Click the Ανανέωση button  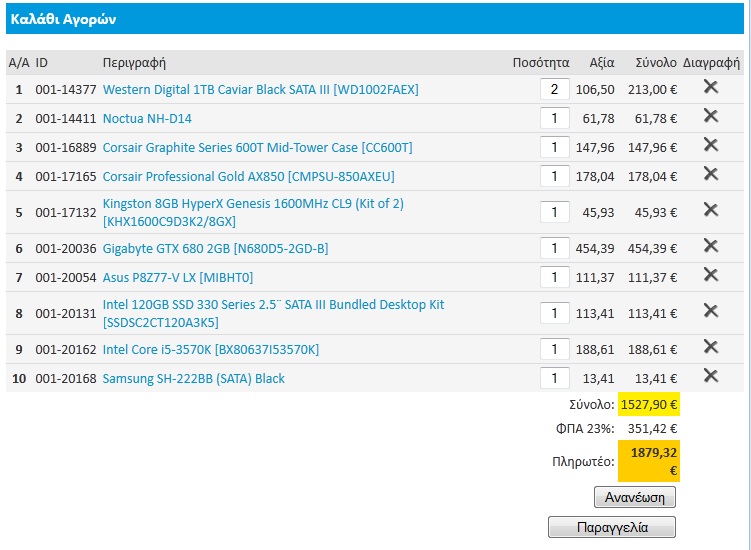[x=635, y=497]
